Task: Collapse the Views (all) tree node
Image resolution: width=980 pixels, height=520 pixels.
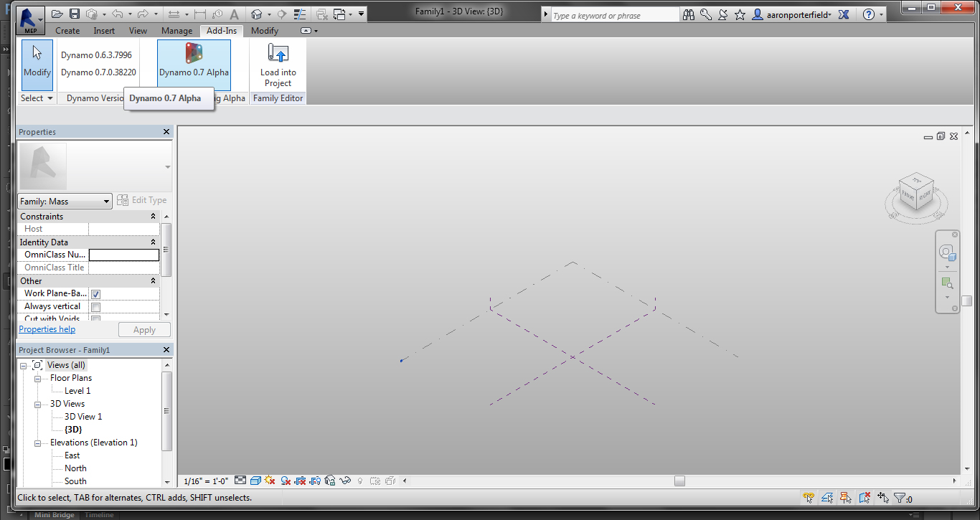Action: click(x=24, y=366)
